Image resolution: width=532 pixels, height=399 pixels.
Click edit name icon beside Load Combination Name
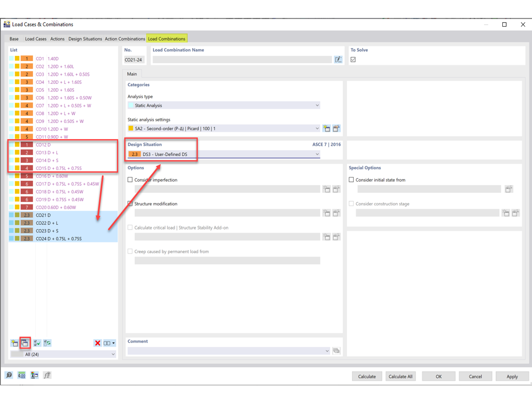[338, 59]
